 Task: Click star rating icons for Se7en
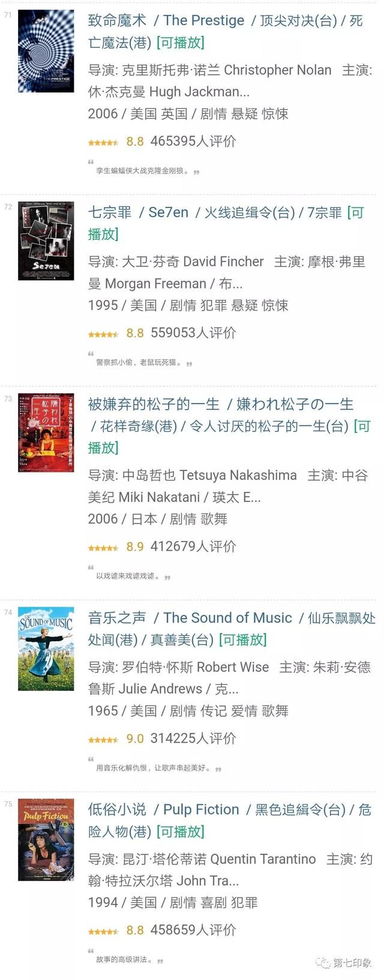click(103, 335)
